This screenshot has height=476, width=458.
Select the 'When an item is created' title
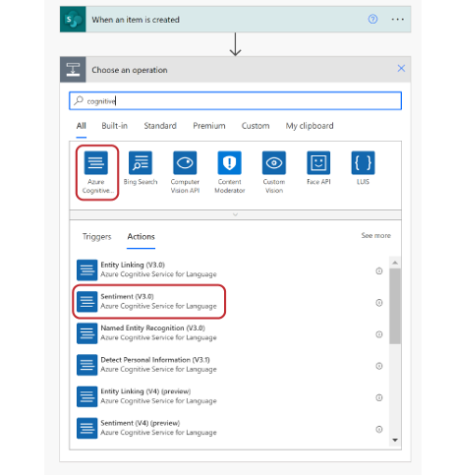136,20
